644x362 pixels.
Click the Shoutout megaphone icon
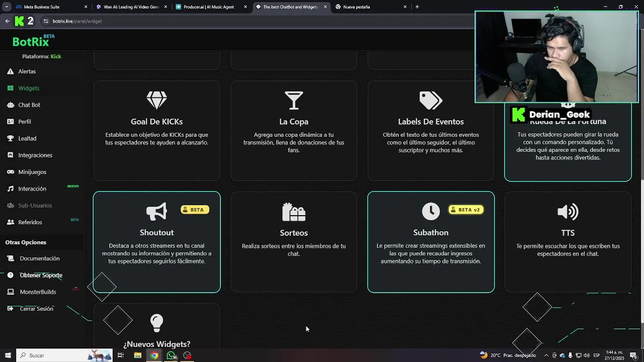point(156,212)
